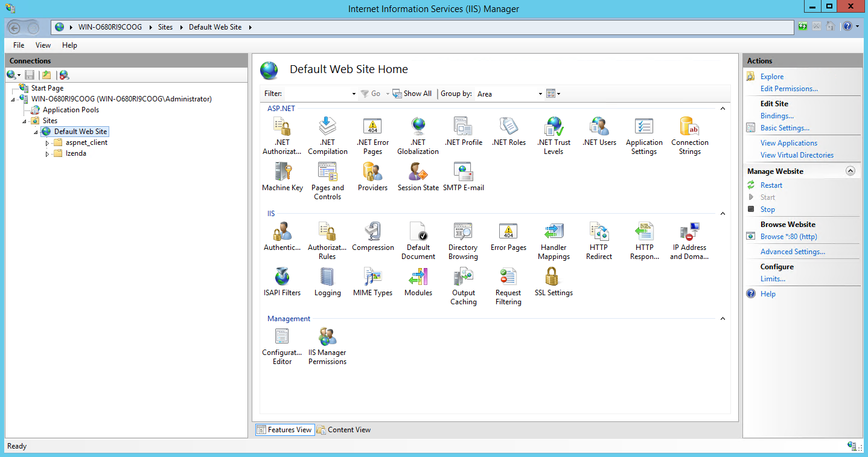Open SMTP E-mail settings icon

[463, 177]
